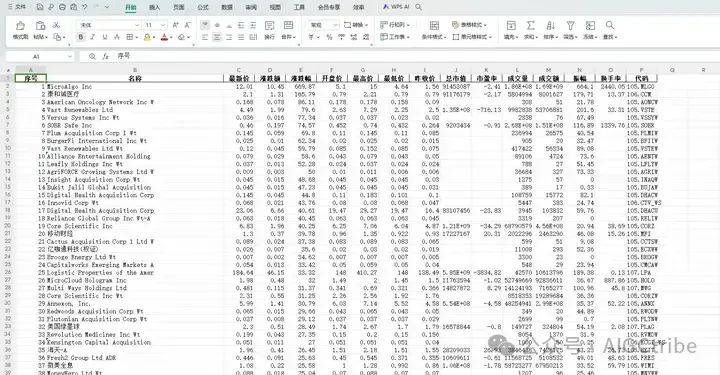This screenshot has height=375, width=720.
Task: Select the cell Core Scientific Inc
Action: [x=135, y=226]
